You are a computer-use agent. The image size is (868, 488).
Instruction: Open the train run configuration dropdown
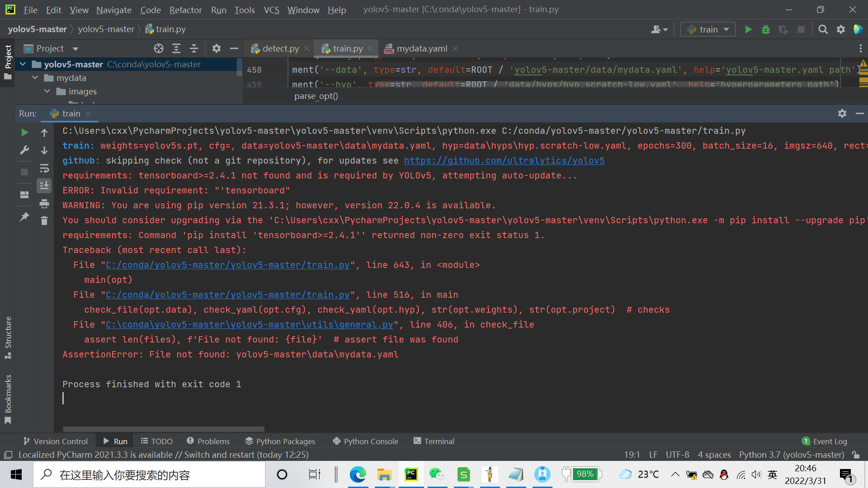coord(708,29)
